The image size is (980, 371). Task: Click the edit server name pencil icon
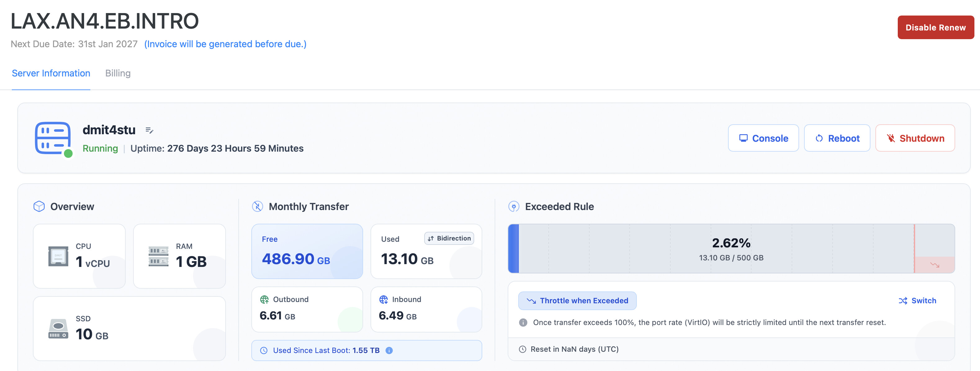149,131
